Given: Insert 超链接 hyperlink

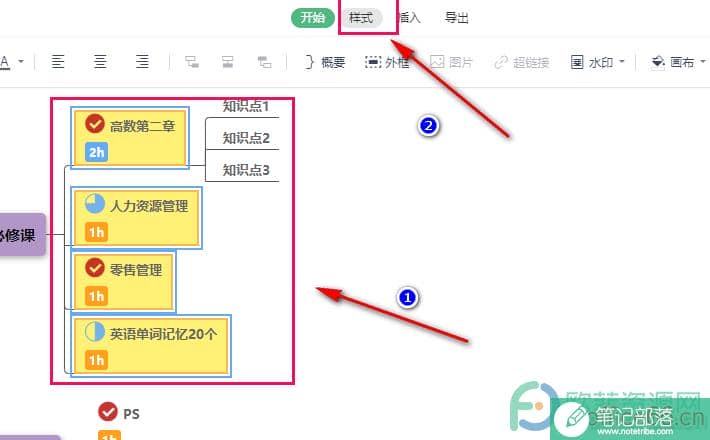Looking at the screenshot, I should click(x=522, y=62).
